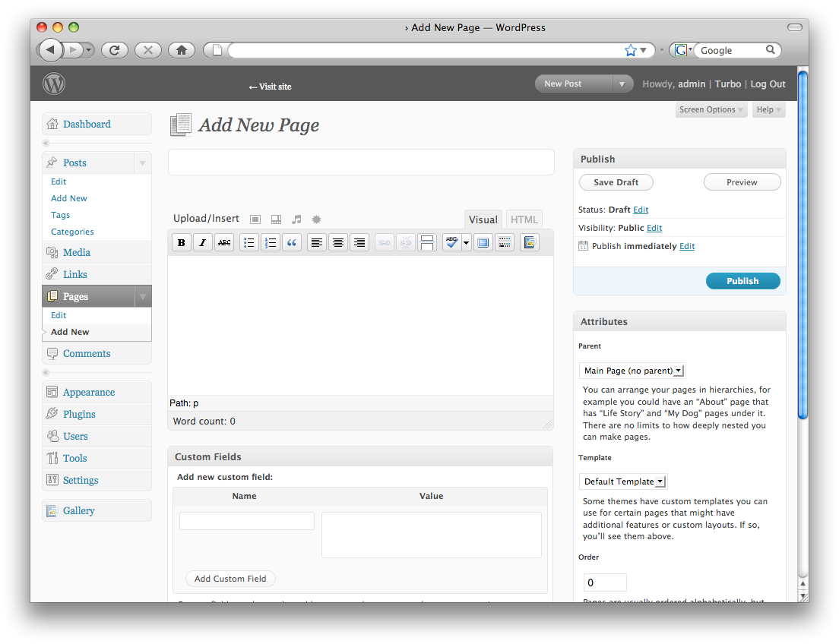Collapse the Posts submenu arrow
839x644 pixels.
point(142,163)
